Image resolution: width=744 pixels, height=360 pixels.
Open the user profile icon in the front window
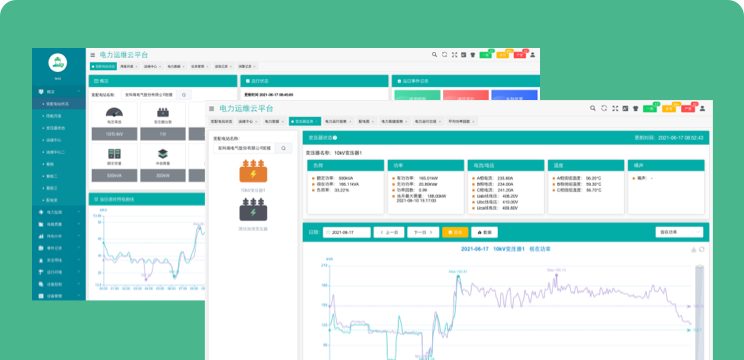[702, 108]
